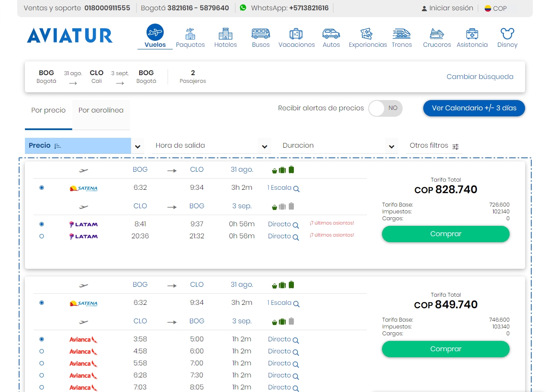
Task: Click magnifier for Avianca 5:58 Directo flight
Action: (x=296, y=364)
